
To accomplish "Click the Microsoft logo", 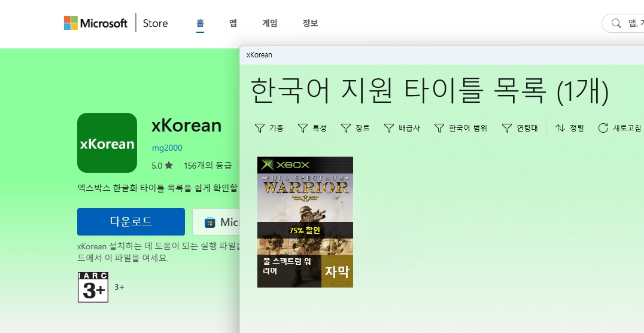I will pos(96,23).
